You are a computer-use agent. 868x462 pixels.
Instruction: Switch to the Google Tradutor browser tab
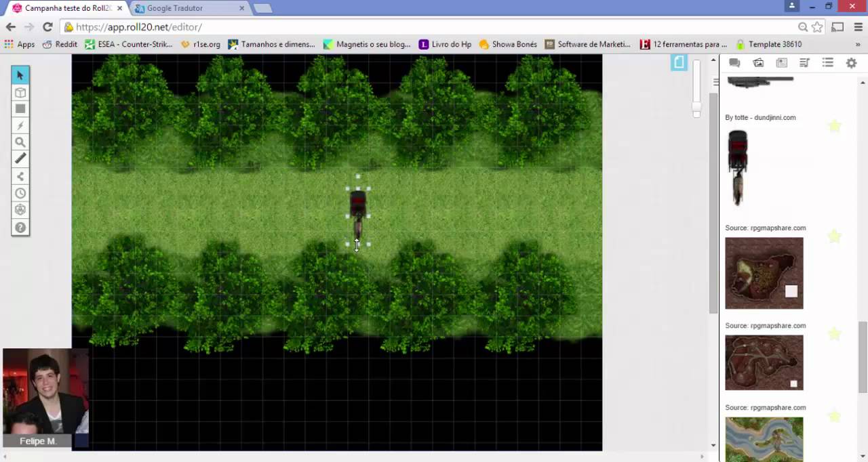pyautogui.click(x=191, y=8)
